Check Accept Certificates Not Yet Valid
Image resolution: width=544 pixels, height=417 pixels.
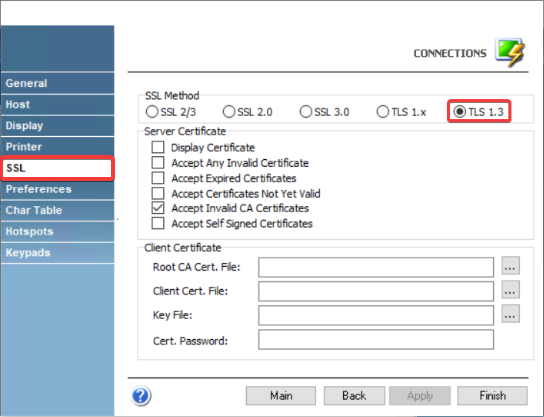pos(158,193)
